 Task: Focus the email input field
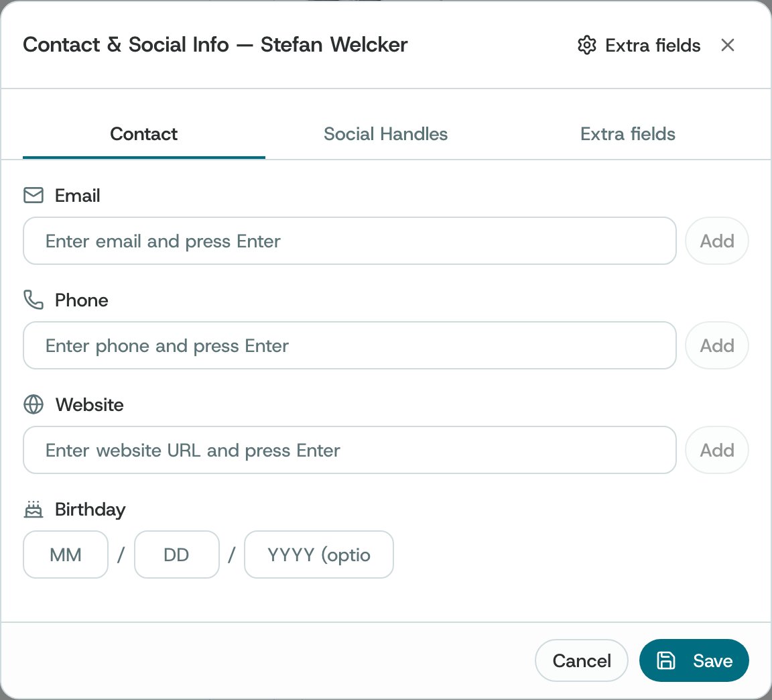coord(350,241)
